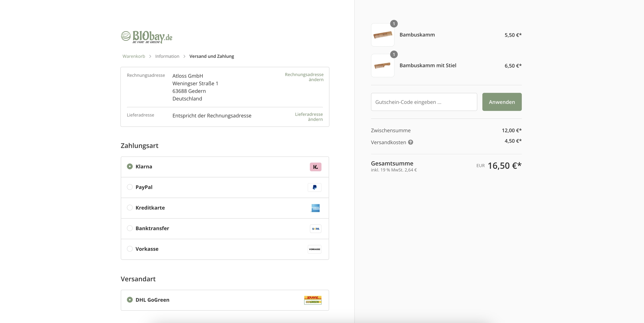
Task: Click the American Express card icon
Action: click(315, 208)
